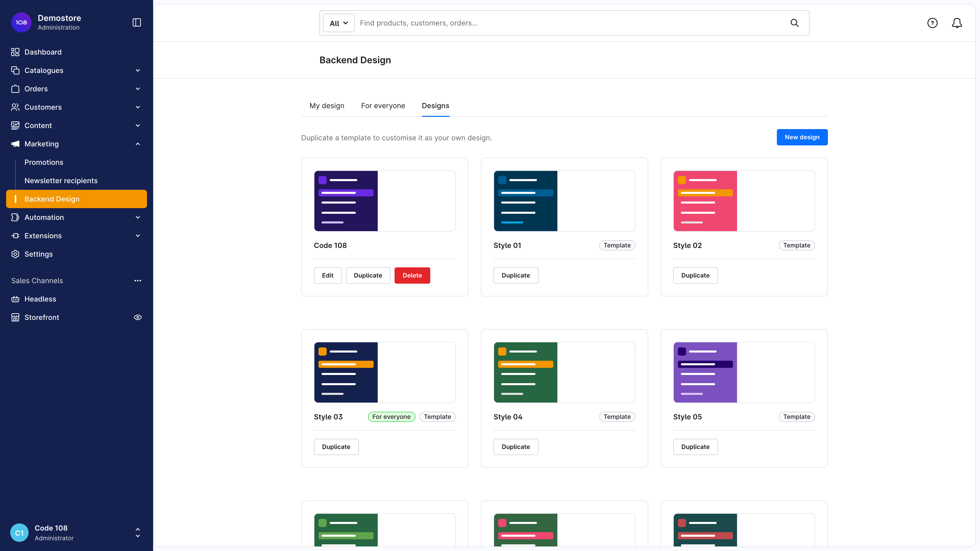Click the Automation icon in sidebar
This screenshot has height=551, width=980.
tap(15, 217)
